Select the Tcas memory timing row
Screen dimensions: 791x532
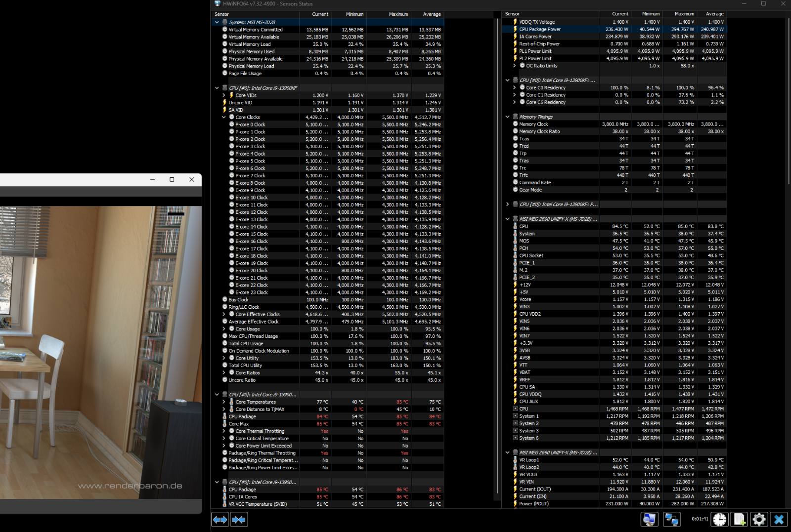point(615,139)
